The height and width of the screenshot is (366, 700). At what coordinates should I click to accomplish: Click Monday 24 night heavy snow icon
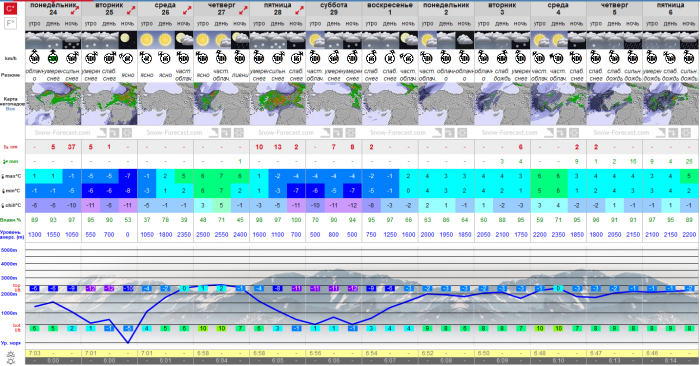[x=72, y=40]
